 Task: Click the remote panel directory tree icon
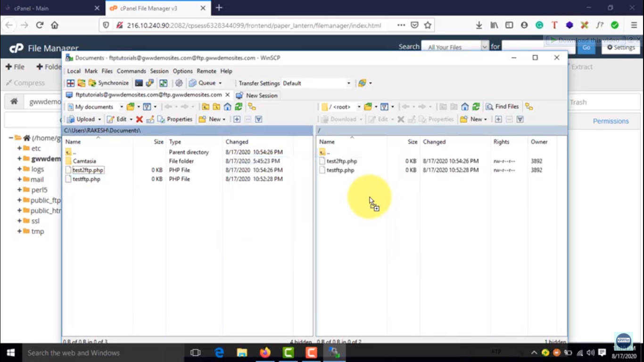click(529, 107)
